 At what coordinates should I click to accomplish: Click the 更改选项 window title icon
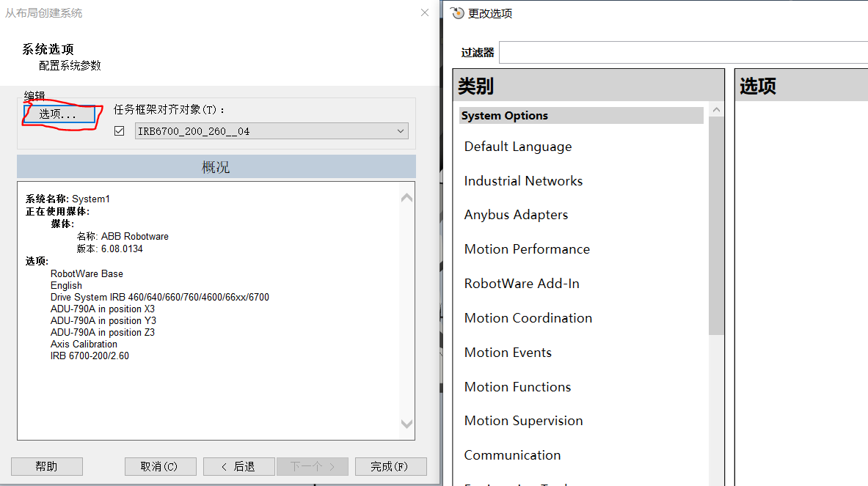click(457, 12)
